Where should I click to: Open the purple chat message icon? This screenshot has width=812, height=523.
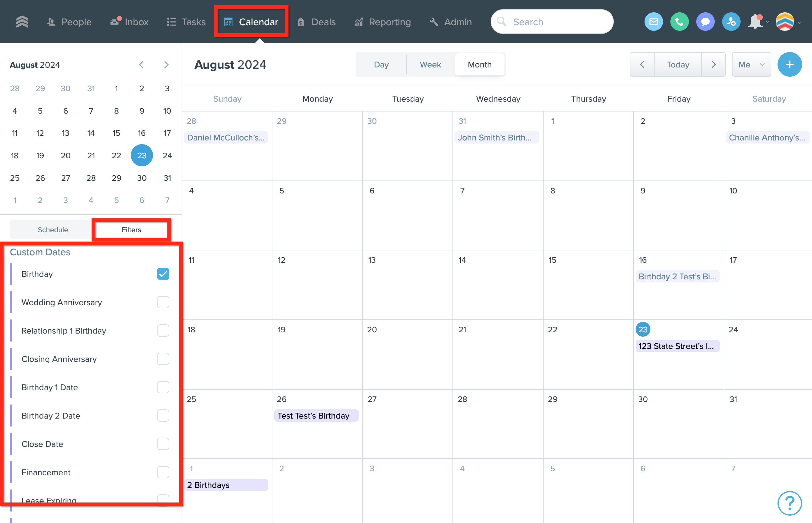click(705, 22)
